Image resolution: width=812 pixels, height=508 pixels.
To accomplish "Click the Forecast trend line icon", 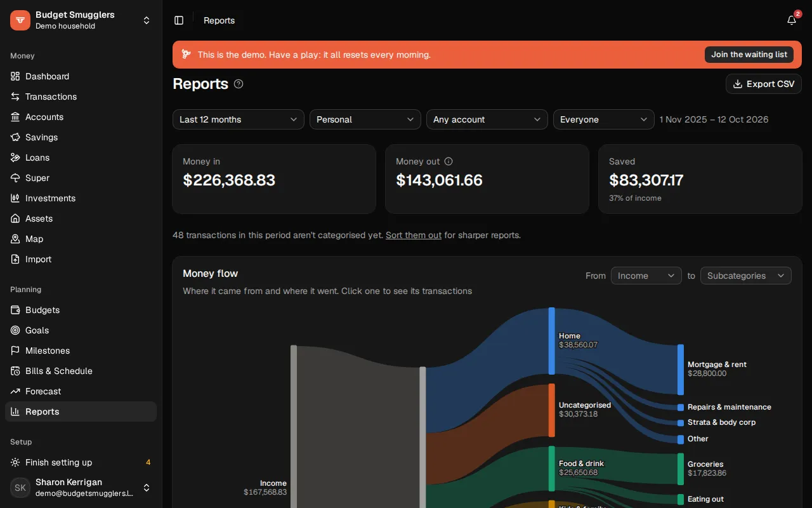I will tap(15, 391).
